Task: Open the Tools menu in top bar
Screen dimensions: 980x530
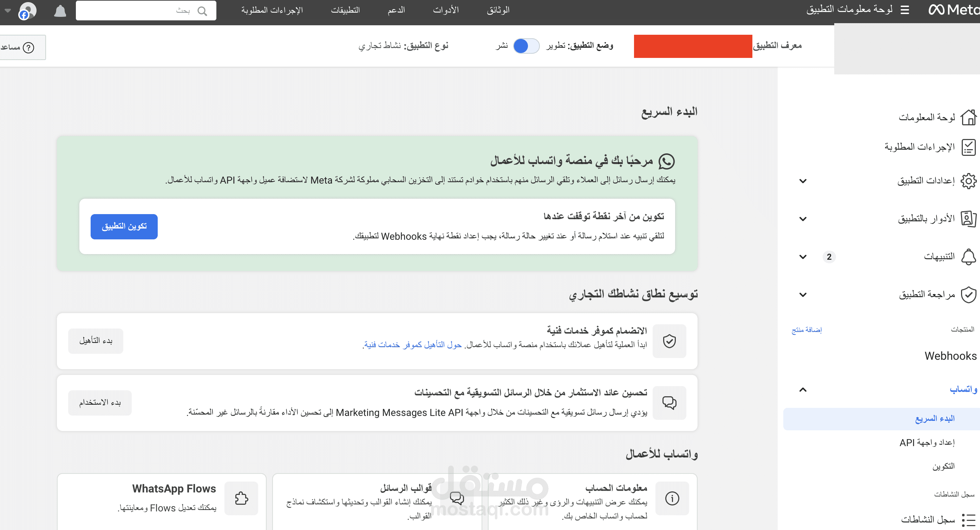Action: point(445,10)
